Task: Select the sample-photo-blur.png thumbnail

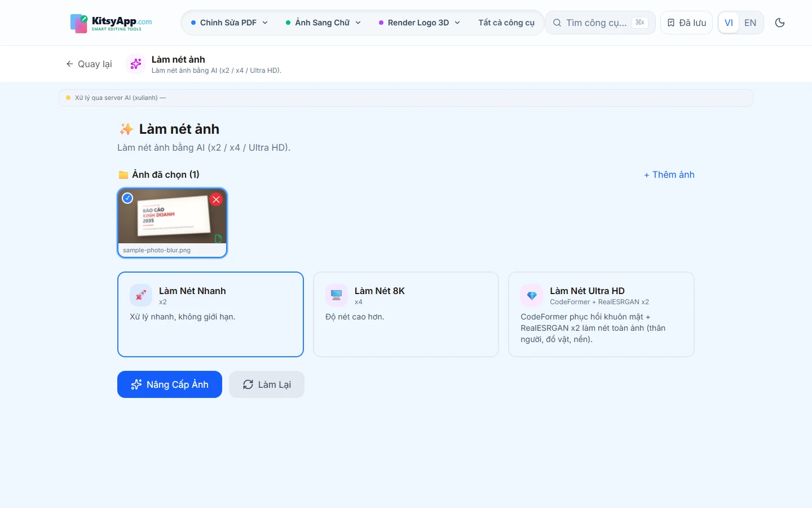Action: (173, 223)
